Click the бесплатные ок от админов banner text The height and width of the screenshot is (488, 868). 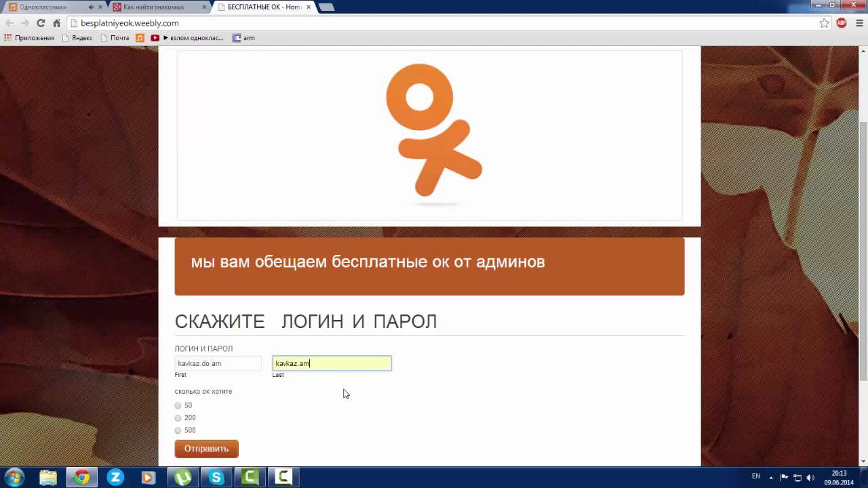tap(438, 262)
